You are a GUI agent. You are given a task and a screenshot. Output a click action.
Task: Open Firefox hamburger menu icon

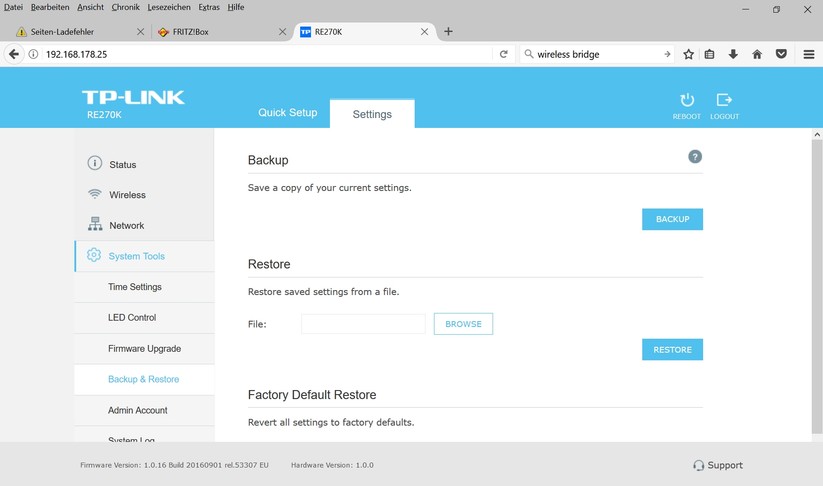(808, 54)
